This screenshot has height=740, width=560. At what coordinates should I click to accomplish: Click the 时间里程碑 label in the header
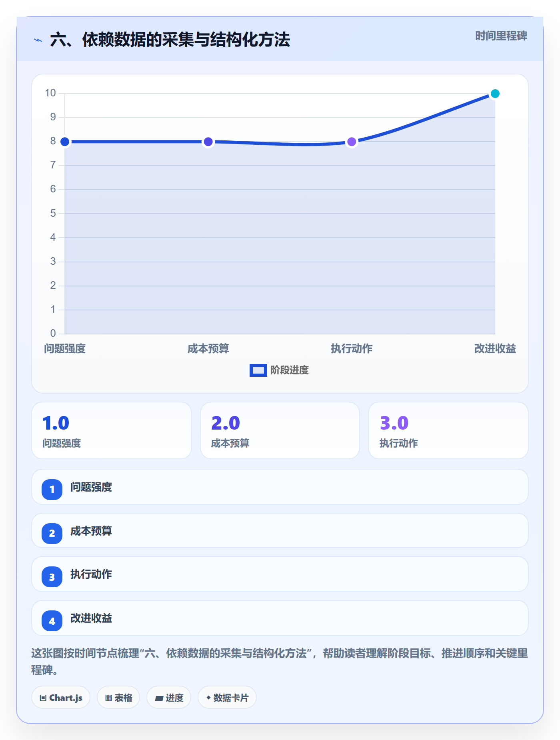coord(501,36)
